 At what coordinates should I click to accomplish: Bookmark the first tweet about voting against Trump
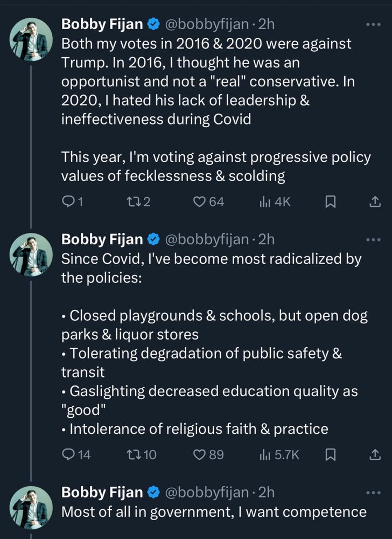[x=331, y=202]
